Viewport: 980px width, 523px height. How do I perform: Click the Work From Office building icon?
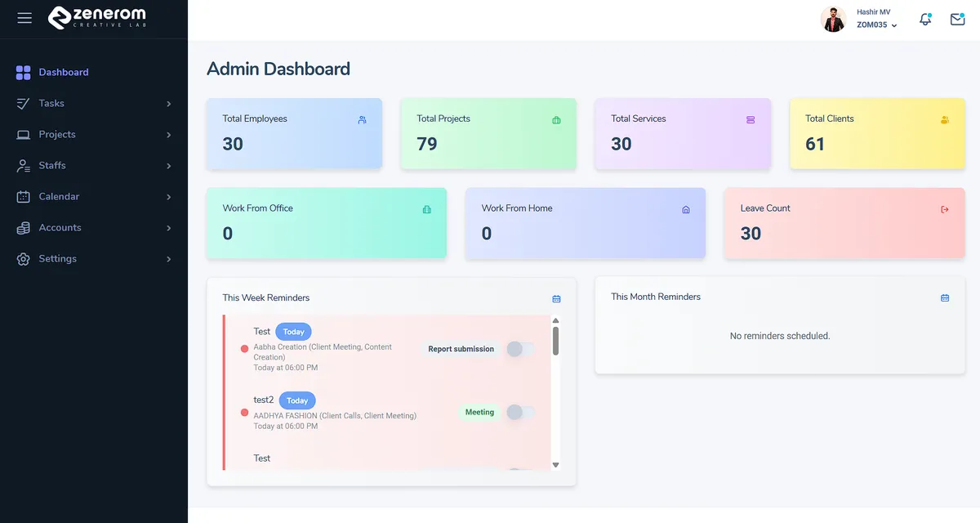[x=426, y=210]
